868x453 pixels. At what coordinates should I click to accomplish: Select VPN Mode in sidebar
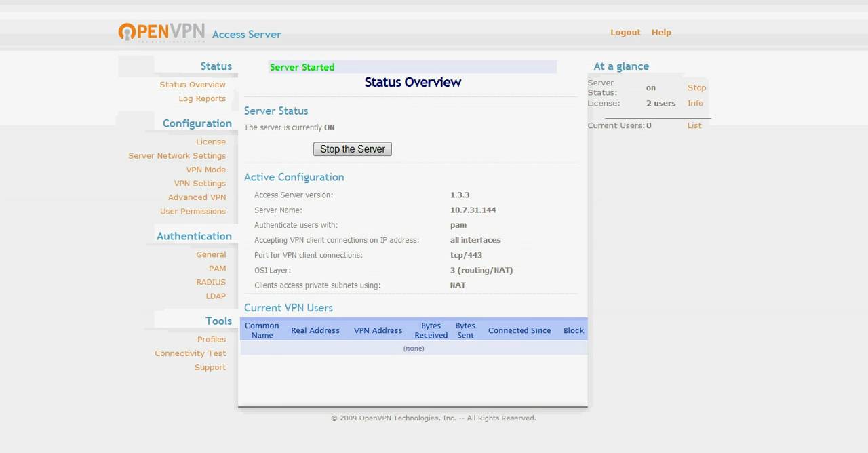[206, 170]
